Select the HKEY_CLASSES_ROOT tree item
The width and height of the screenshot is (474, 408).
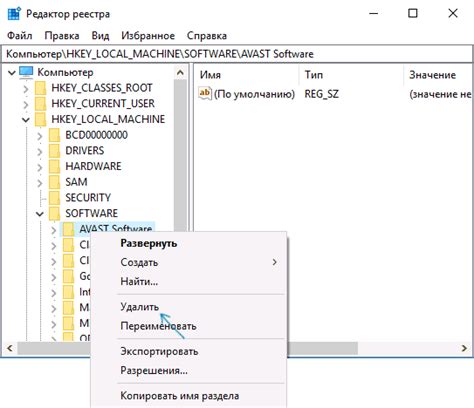[x=102, y=88]
